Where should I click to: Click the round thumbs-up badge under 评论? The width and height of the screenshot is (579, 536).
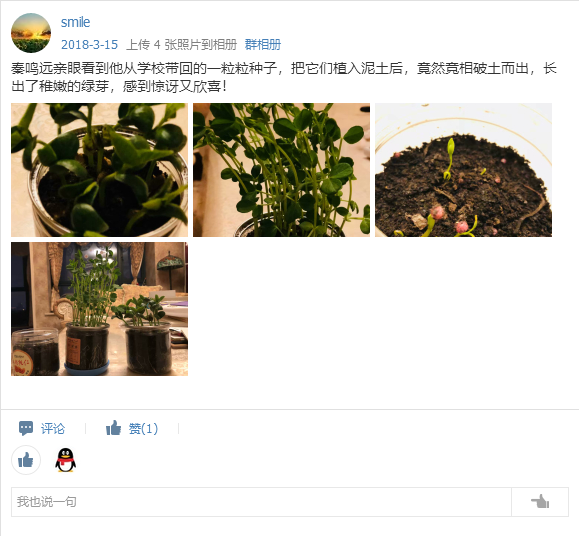(x=26, y=460)
